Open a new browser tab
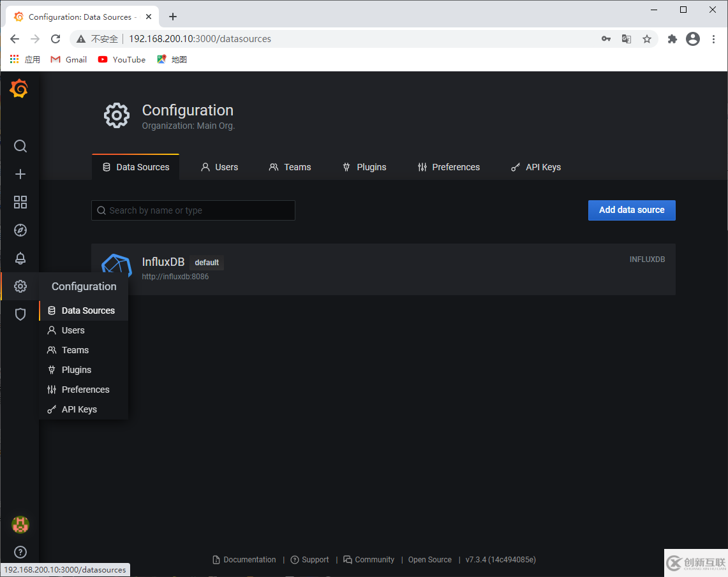This screenshot has height=577, width=728. (x=173, y=17)
